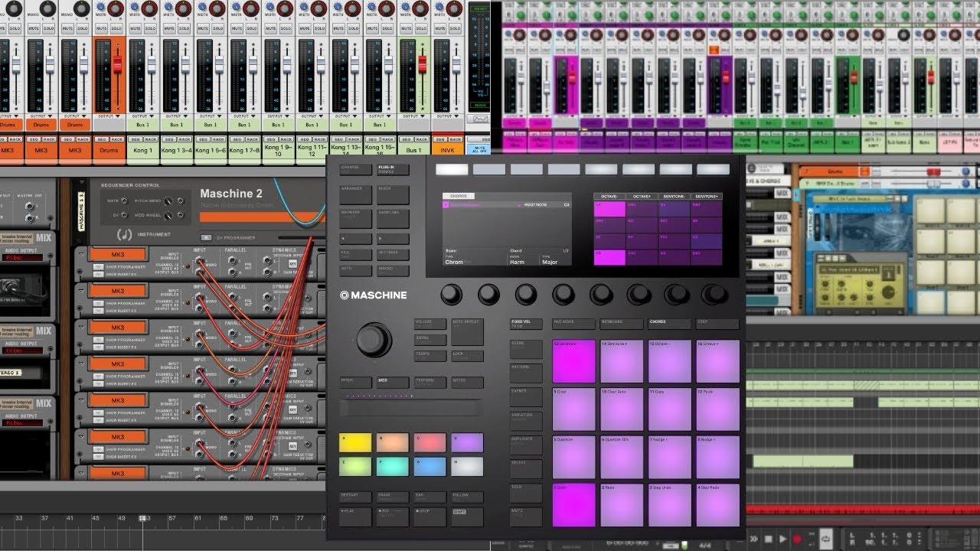Click the RESTART transport button
The height and width of the screenshot is (551, 980).
click(x=355, y=497)
